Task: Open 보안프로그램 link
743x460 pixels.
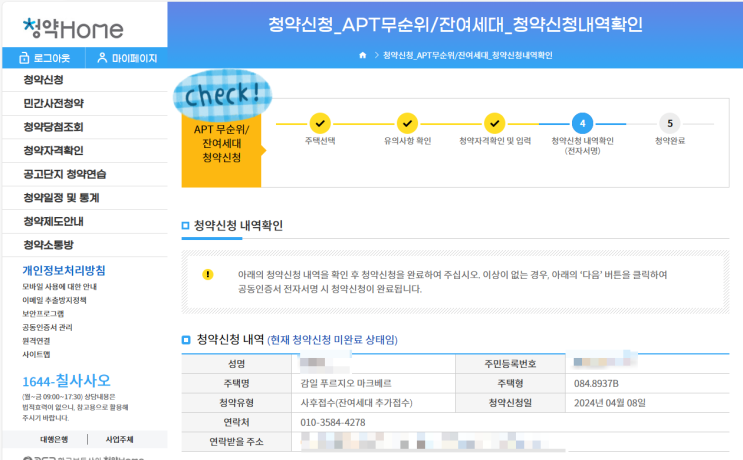Action: tap(43, 314)
